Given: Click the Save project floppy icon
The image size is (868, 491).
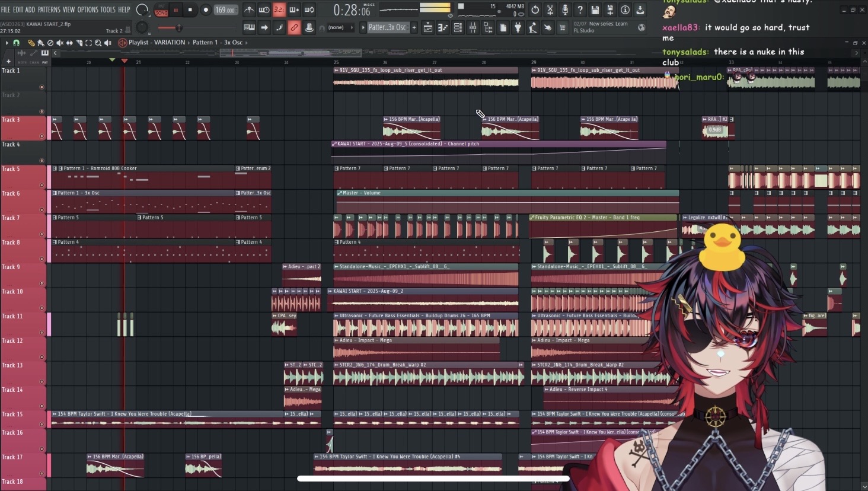Looking at the screenshot, I should click(x=595, y=9).
